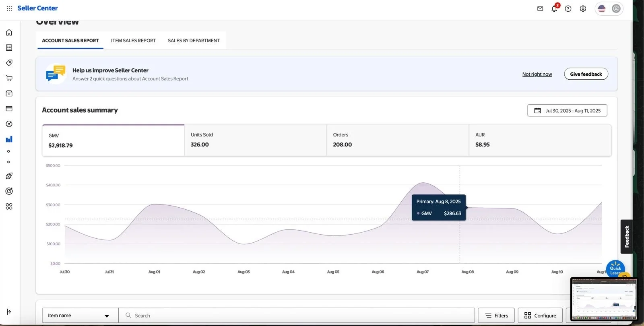Switch to Item Sales Report tab
This screenshot has height=326, width=644.
(x=133, y=41)
